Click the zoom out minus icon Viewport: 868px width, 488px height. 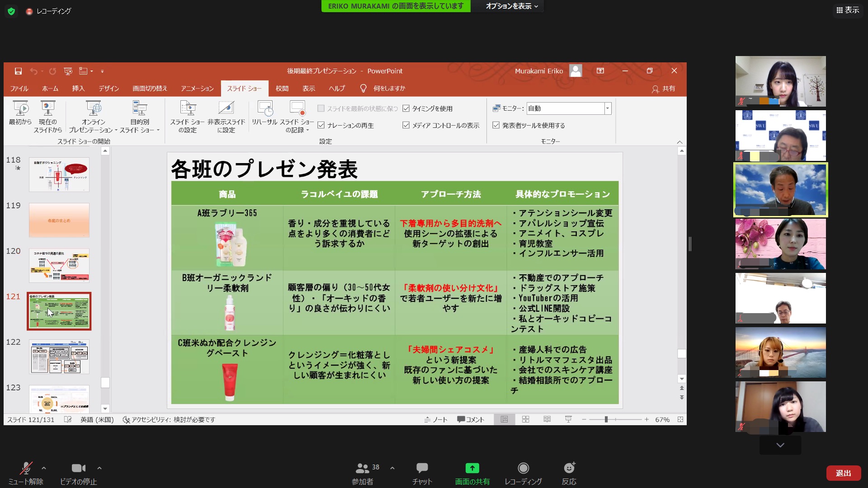point(584,419)
